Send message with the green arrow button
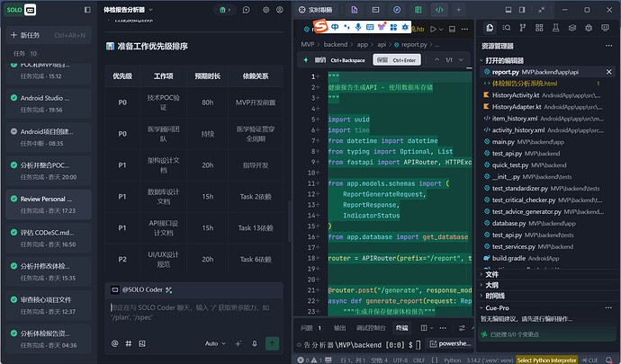621x364 pixels. [x=272, y=343]
